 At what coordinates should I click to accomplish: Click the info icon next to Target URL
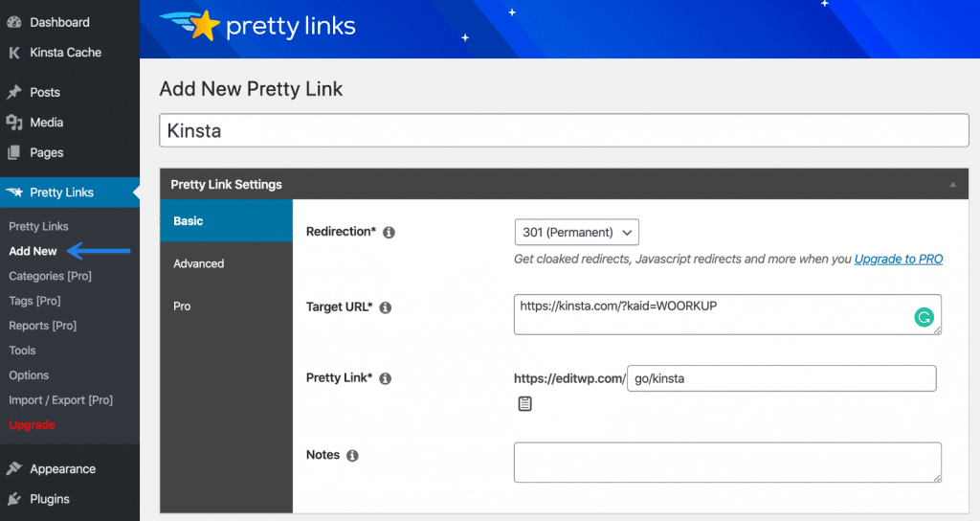(385, 307)
